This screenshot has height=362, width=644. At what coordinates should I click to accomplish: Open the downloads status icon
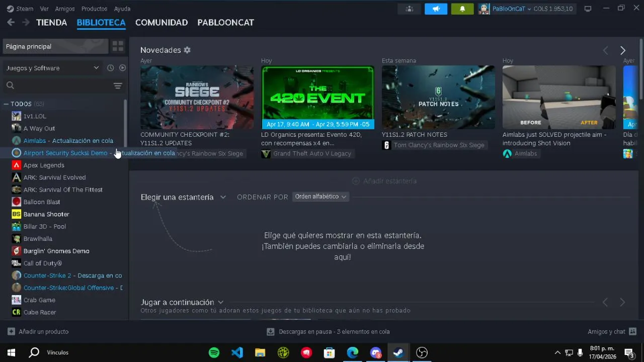coord(270,331)
